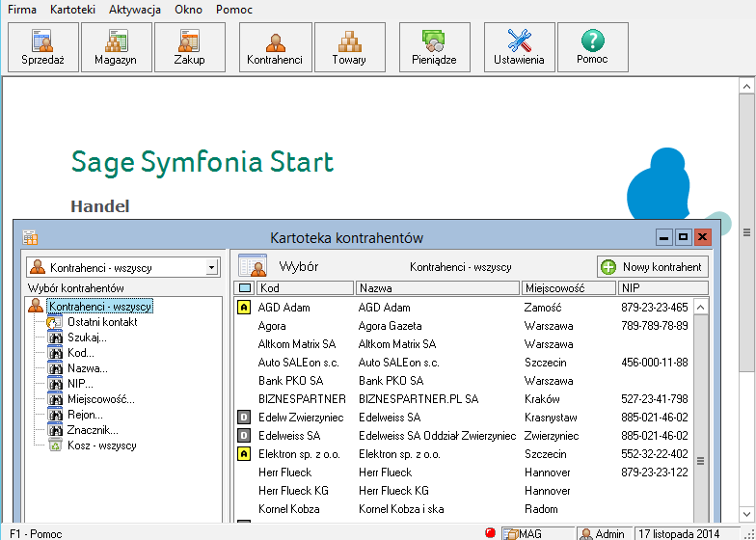The image size is (756, 540).
Task: Click the main window vertical scrollbar thumb
Action: pyautogui.click(x=746, y=233)
